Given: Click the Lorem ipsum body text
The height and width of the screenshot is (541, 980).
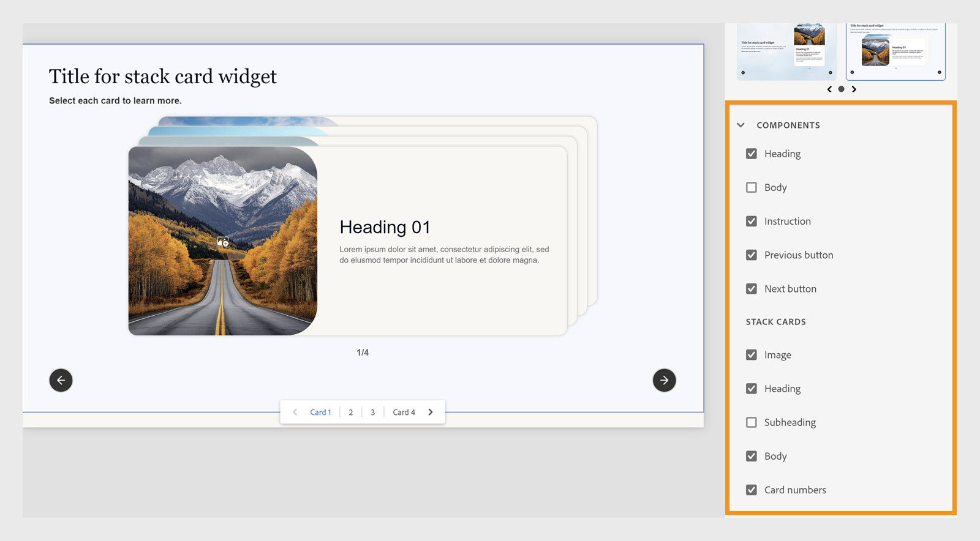Looking at the screenshot, I should pos(444,255).
